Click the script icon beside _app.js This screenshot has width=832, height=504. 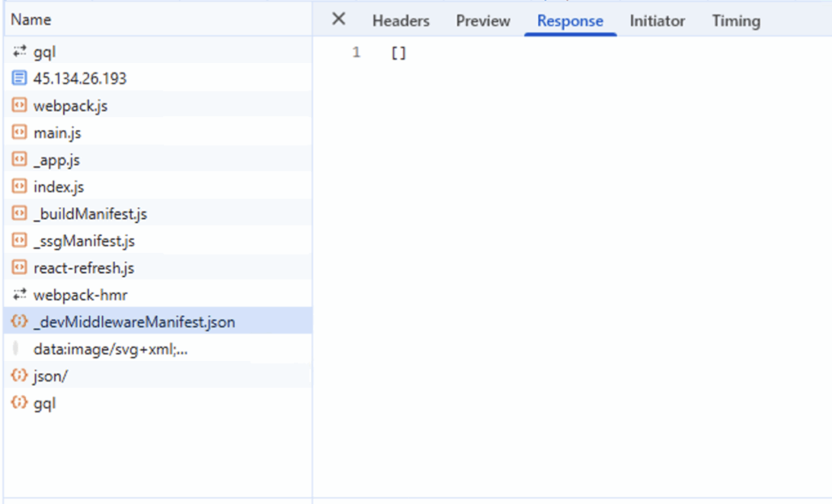[x=19, y=160]
